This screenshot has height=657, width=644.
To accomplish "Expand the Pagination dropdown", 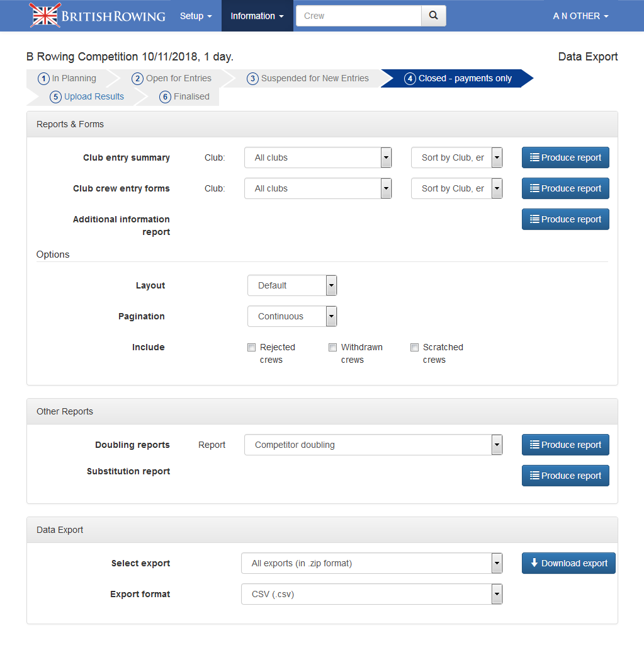I will [x=292, y=316].
